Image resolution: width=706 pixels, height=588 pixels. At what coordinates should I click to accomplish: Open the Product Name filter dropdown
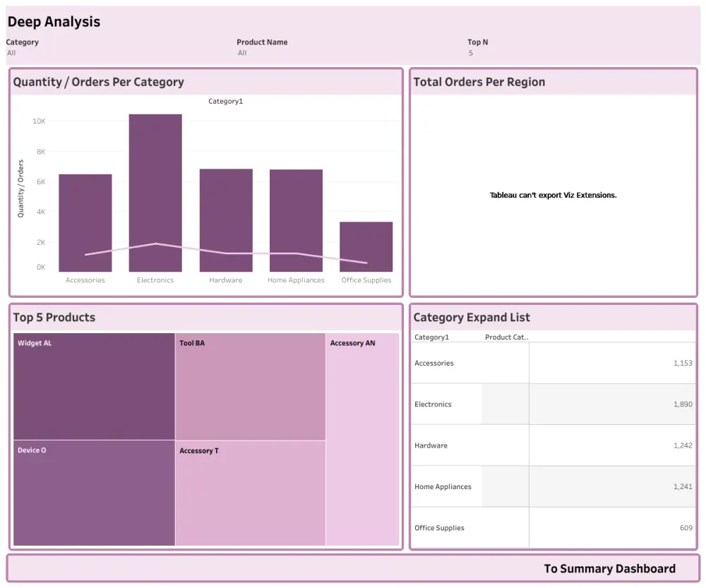[x=261, y=53]
